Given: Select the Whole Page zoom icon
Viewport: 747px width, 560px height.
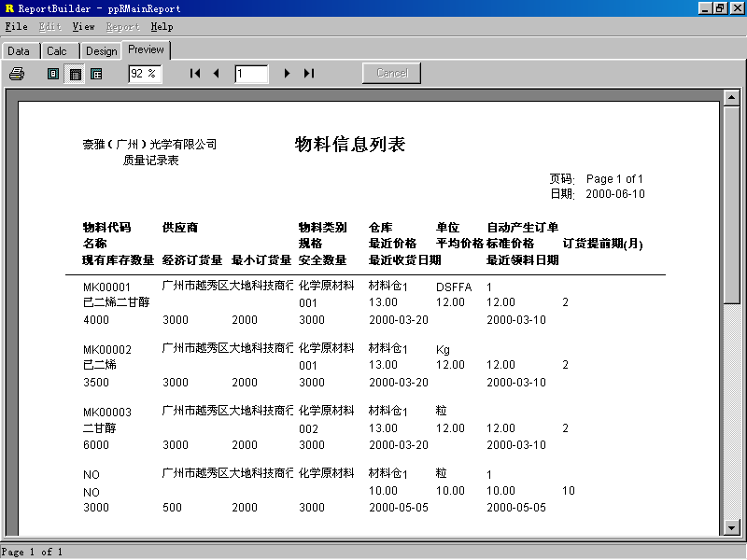Looking at the screenshot, I should click(53, 74).
